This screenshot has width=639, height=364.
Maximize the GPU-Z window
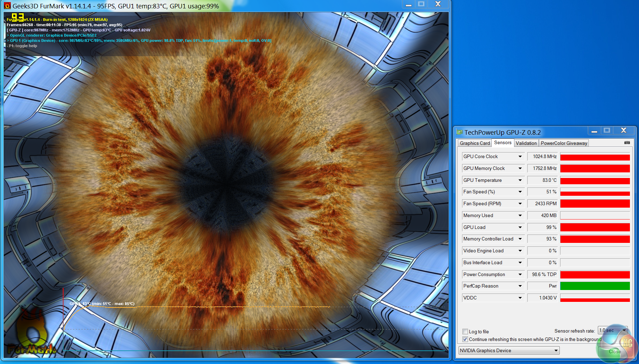[x=607, y=131]
